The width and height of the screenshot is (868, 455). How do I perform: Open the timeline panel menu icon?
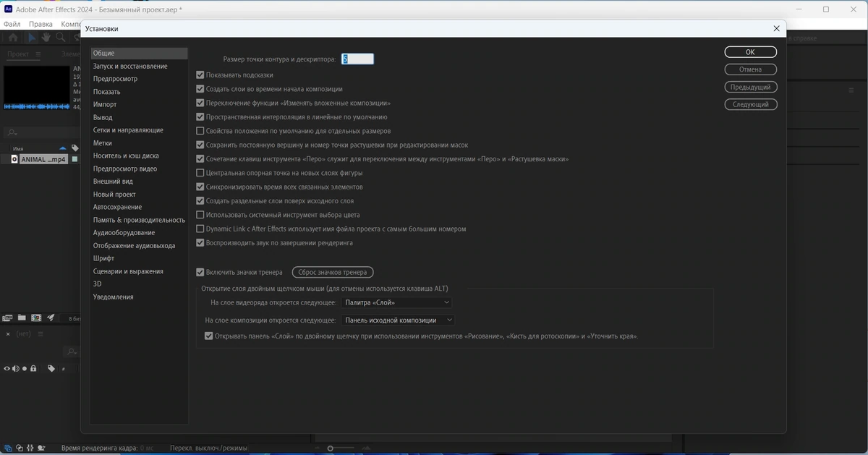click(x=41, y=334)
